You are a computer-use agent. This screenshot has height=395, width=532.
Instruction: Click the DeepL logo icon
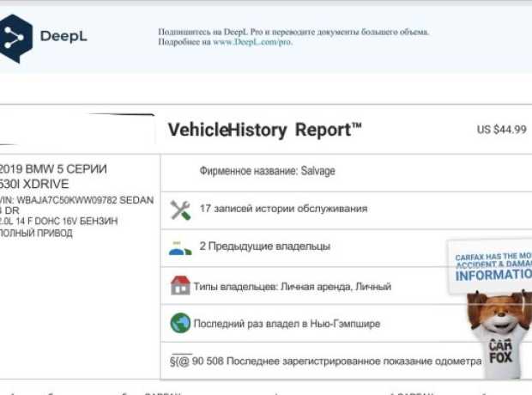[x=15, y=38]
